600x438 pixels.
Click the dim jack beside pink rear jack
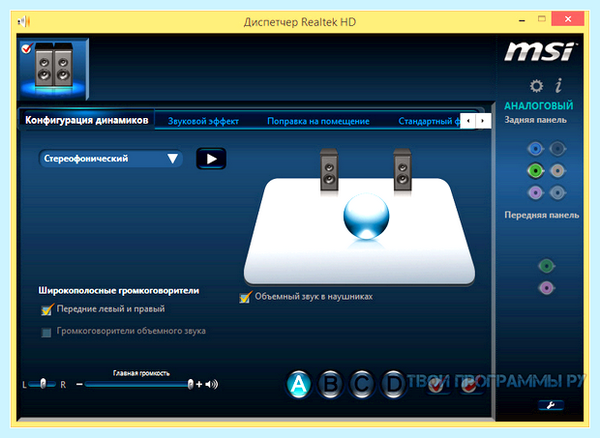558,192
